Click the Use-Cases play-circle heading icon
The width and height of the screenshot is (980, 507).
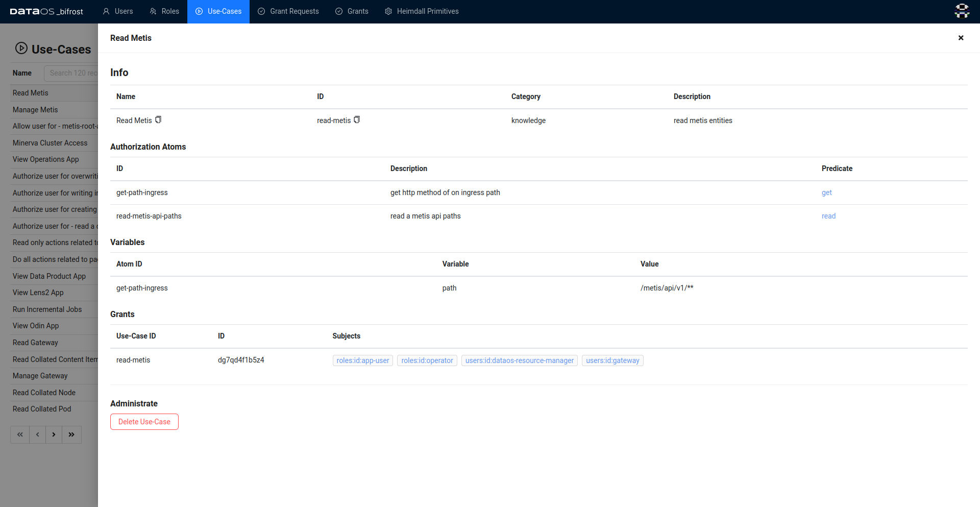click(21, 49)
